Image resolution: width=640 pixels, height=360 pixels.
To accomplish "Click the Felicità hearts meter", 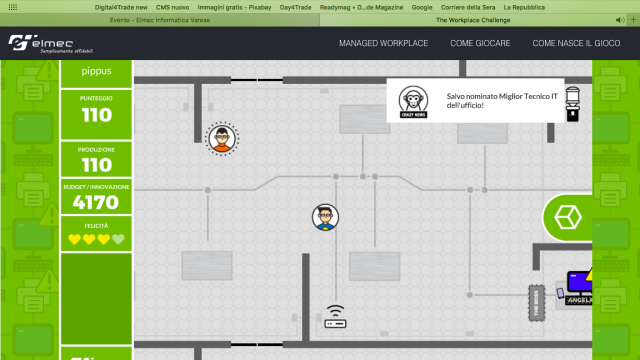I will click(96, 239).
